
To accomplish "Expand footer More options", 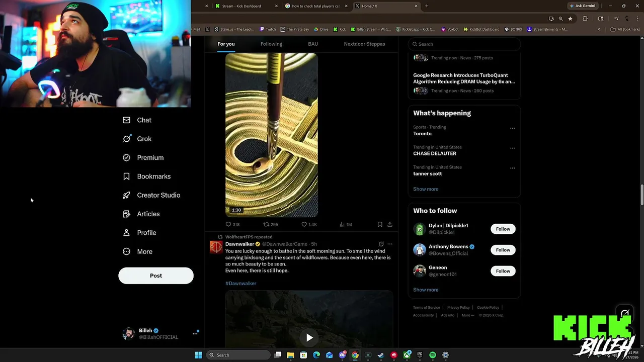I will point(467,315).
